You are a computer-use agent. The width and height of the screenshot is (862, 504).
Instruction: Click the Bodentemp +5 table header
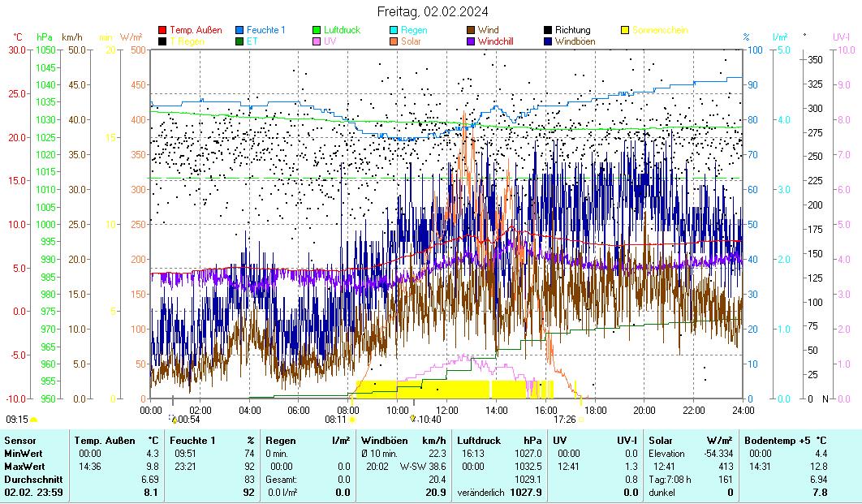776,441
